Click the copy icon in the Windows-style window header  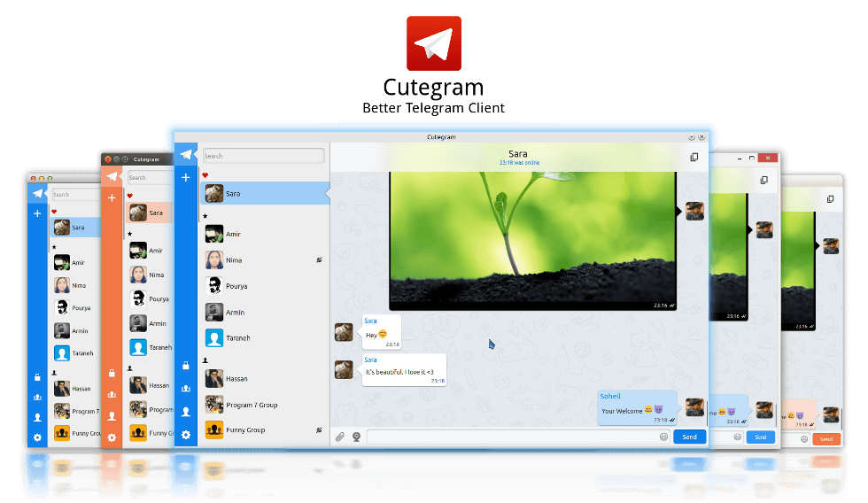coord(763,181)
